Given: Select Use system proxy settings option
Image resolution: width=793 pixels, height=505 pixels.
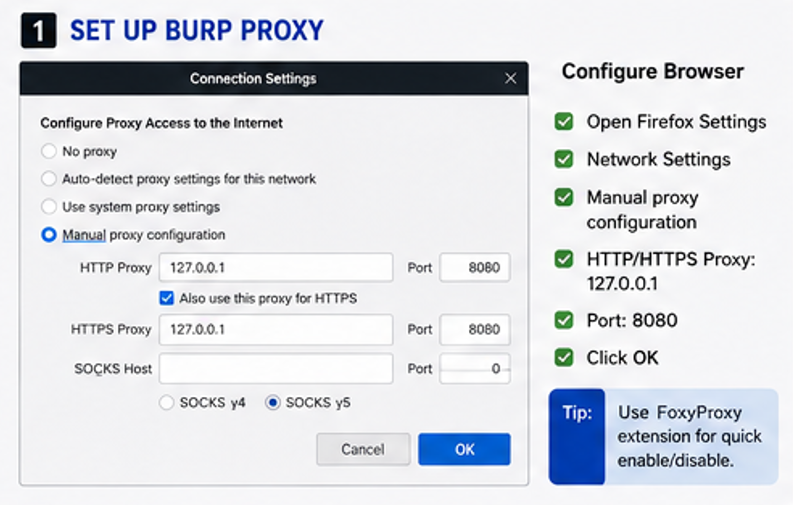Looking at the screenshot, I should pyautogui.click(x=49, y=206).
